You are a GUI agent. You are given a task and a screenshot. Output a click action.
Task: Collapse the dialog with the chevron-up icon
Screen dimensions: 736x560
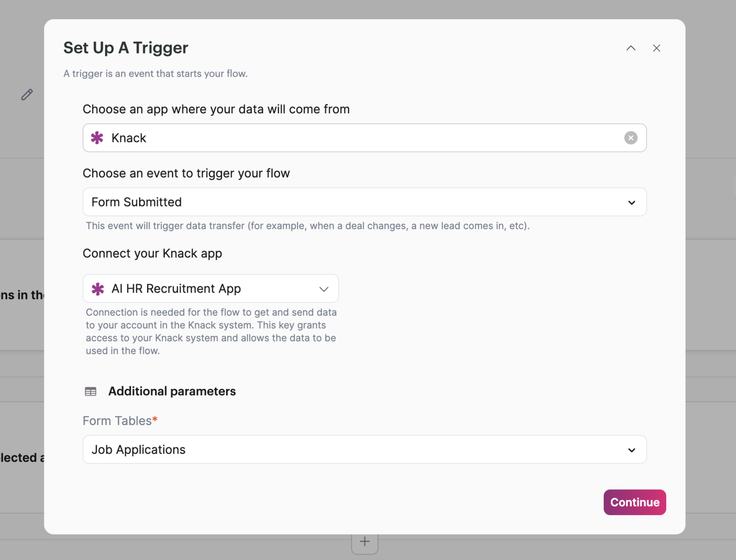click(631, 48)
